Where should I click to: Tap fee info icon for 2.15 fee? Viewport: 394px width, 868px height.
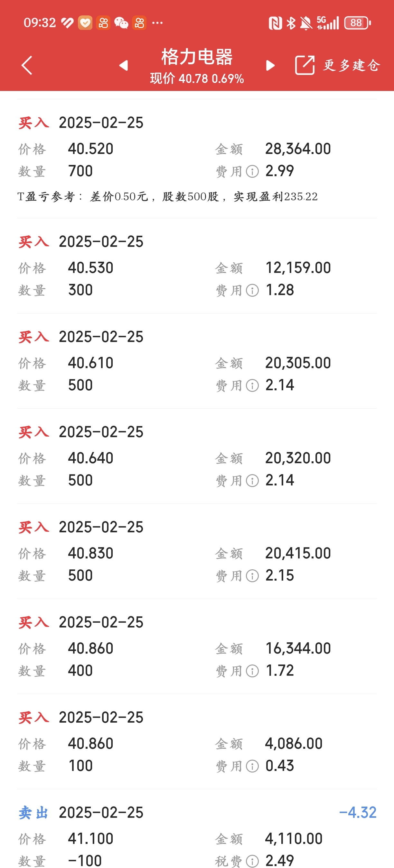(252, 576)
